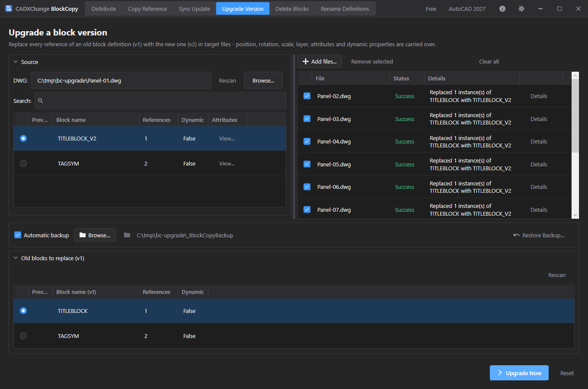Viewport: 588px width, 389px height.
Task: Open Details for Panel-06.dwg
Action: click(539, 187)
